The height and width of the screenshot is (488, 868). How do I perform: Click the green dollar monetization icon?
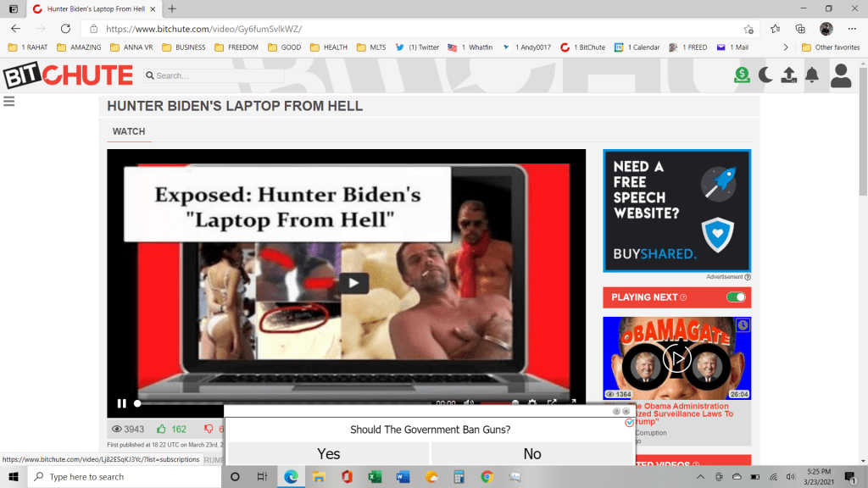click(743, 75)
